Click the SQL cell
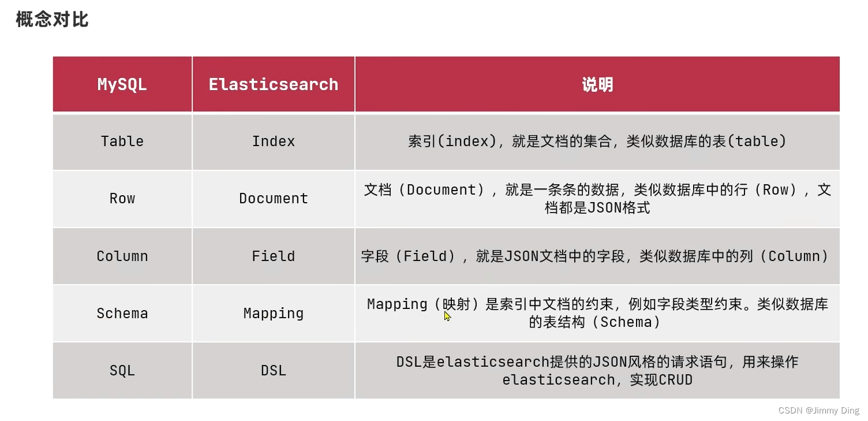 [122, 370]
